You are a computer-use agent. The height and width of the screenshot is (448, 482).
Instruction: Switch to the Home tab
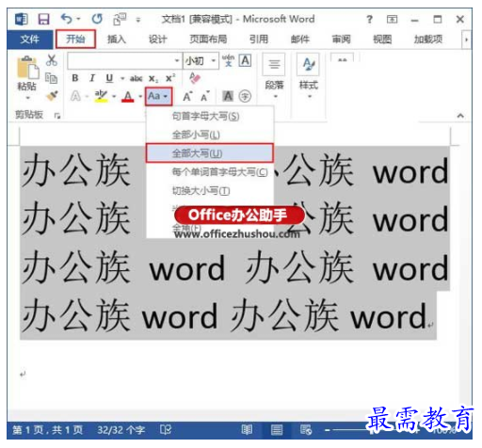pos(75,39)
